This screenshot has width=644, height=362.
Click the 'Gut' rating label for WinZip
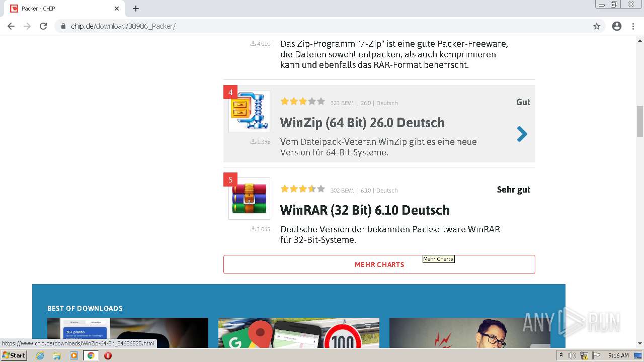(523, 102)
